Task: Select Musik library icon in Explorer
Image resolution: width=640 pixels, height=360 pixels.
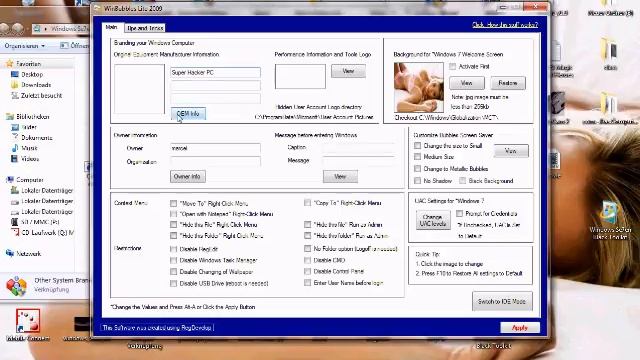Action: 15,148
